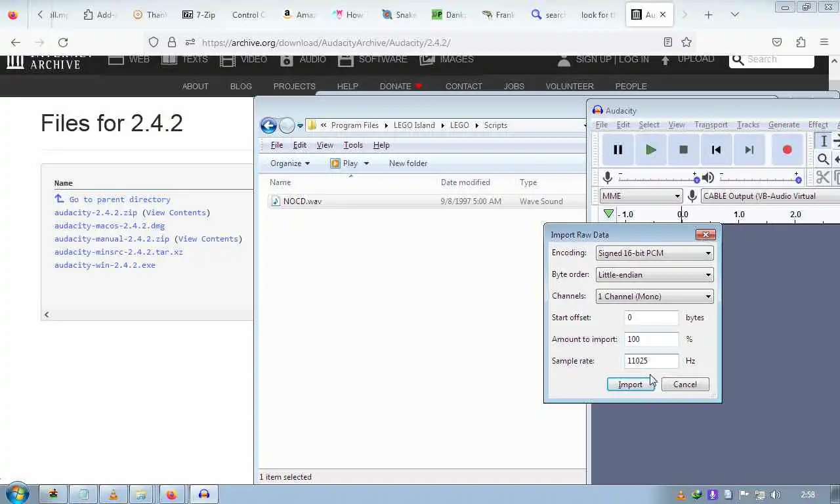The width and height of the screenshot is (840, 504).
Task: Skip to start in Audacity
Action: 716,150
